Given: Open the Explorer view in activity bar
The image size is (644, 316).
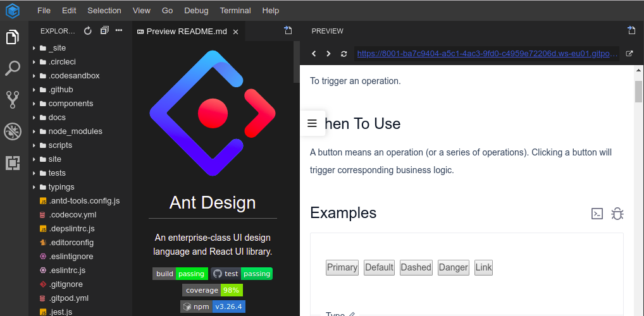Looking at the screenshot, I should click(x=12, y=37).
